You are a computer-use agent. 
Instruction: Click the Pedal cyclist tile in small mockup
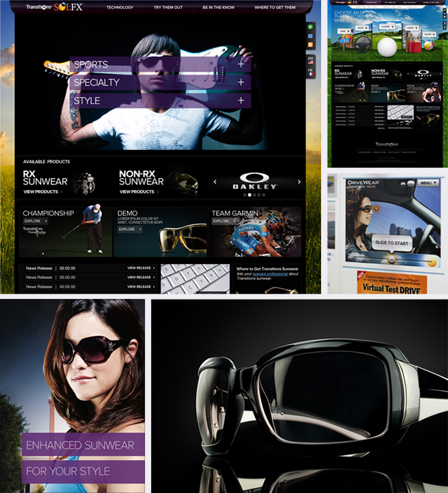pyautogui.click(x=424, y=93)
